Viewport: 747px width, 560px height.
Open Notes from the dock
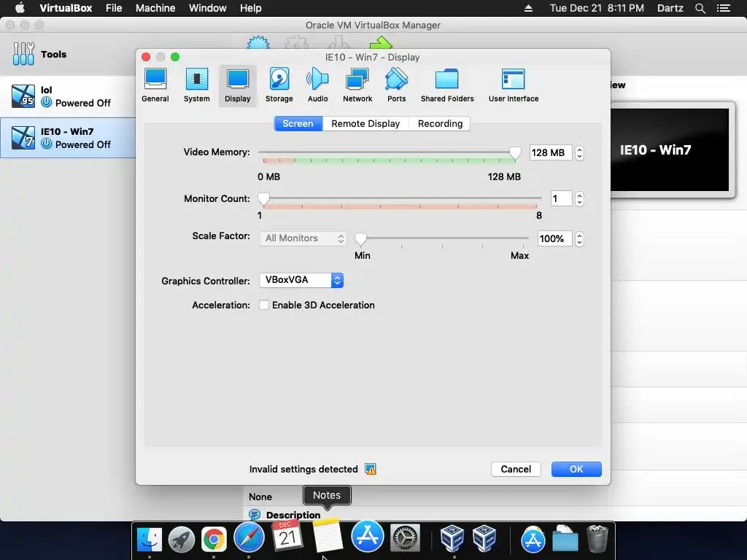[328, 534]
